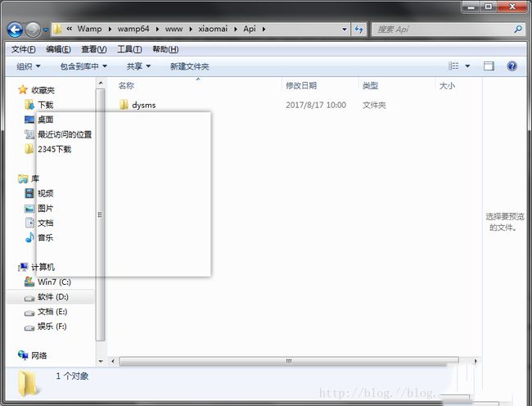Select Api in the address breadcrumb
Screen dimensions: 532x406
250,29
